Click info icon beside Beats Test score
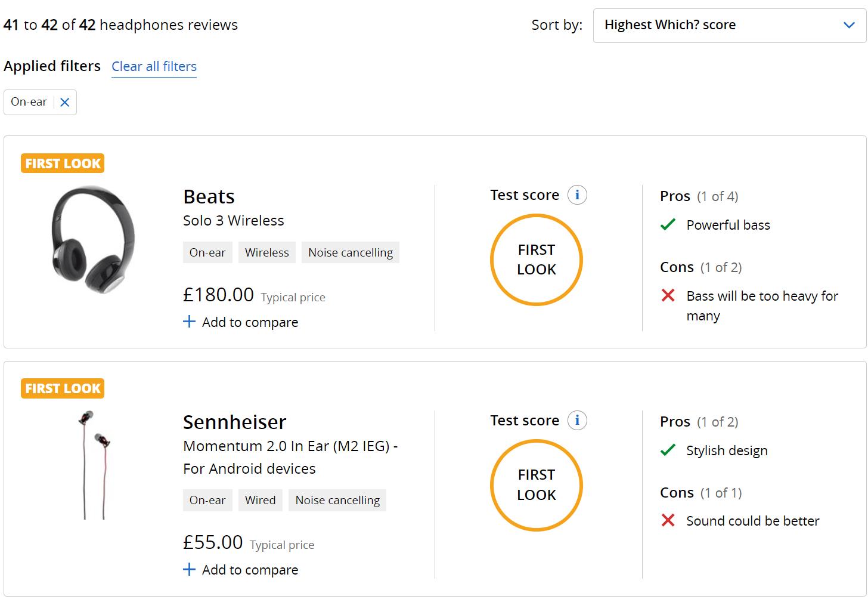868x599 pixels. [576, 195]
